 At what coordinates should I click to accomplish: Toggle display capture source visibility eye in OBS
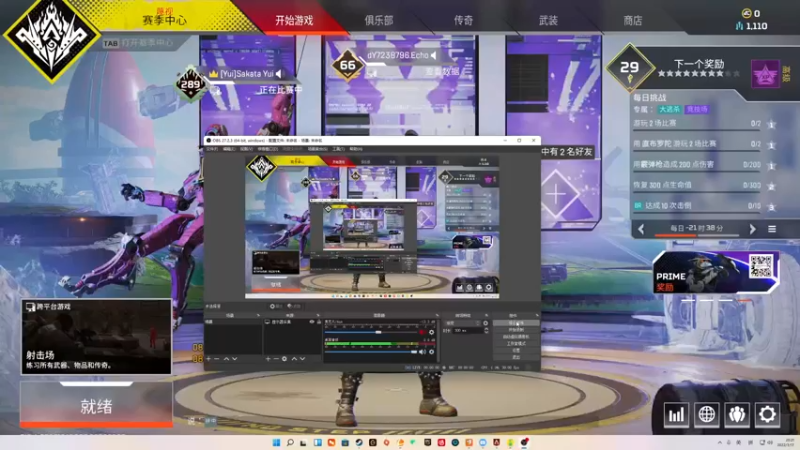[312, 322]
